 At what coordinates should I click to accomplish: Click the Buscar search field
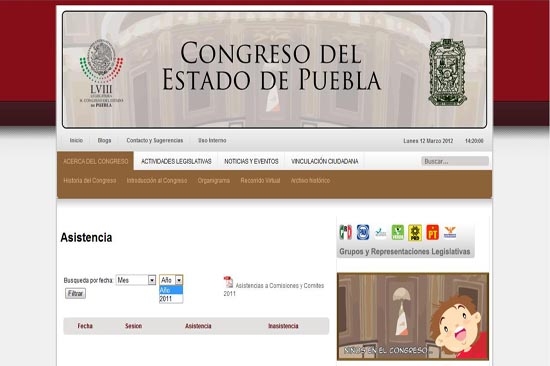[455, 161]
